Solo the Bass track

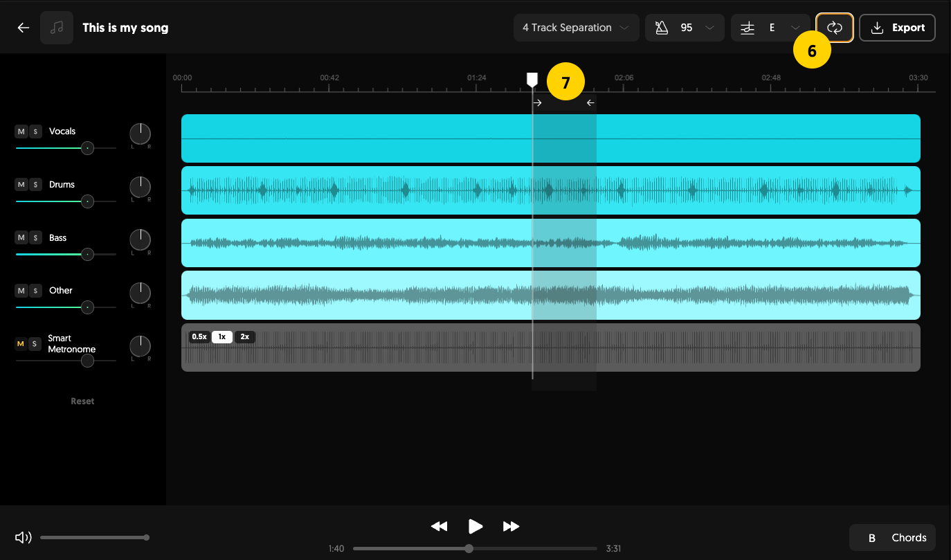point(35,238)
